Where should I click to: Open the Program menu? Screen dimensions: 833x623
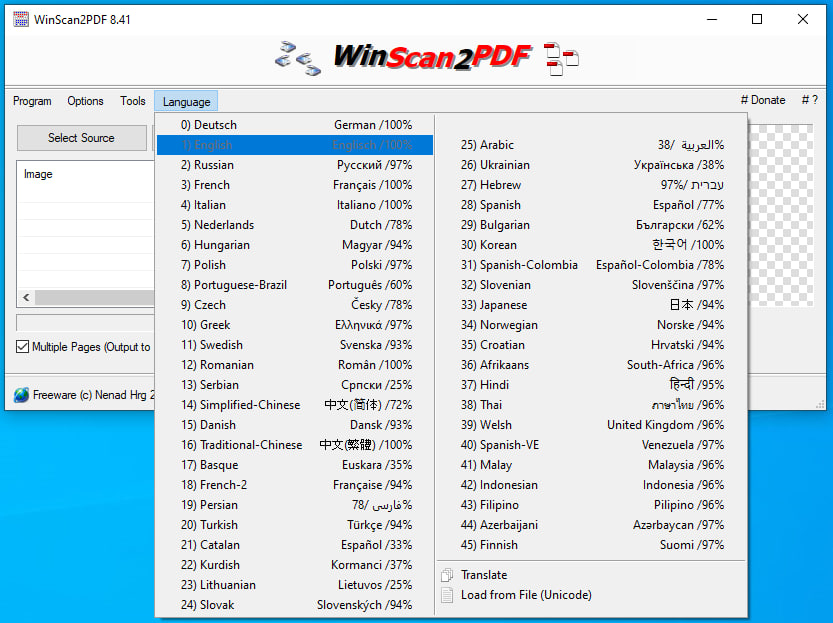[x=32, y=100]
